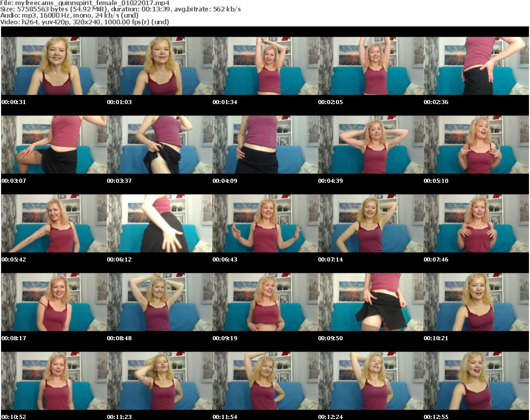Click the thumbnail frame at 00:09:50

[x=371, y=302]
